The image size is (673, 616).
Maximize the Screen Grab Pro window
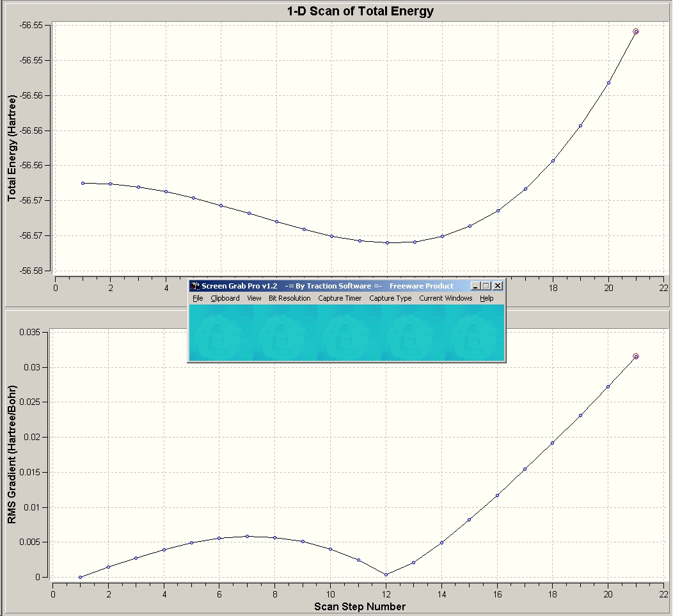pos(486,286)
